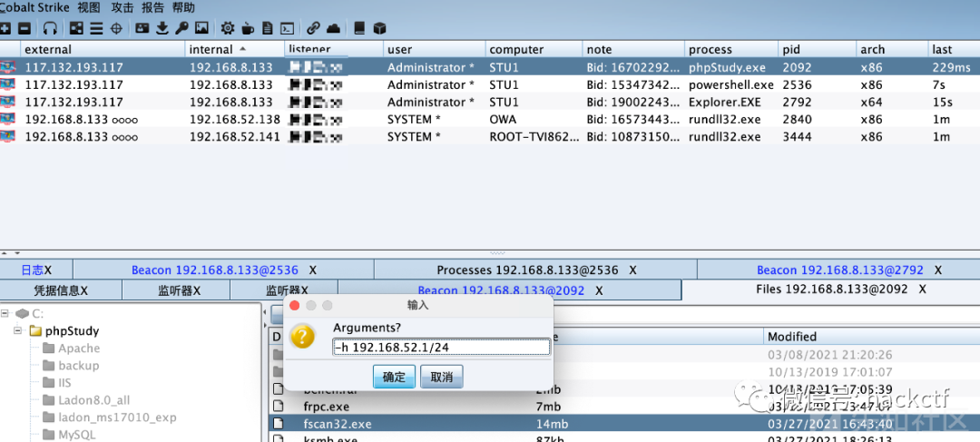Open Help with the book icon
This screenshot has height=442, width=980.
[x=359, y=28]
